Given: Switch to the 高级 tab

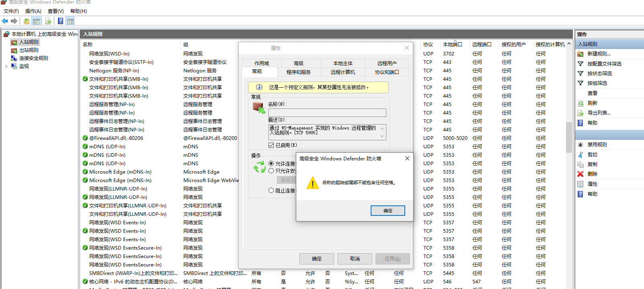Looking at the screenshot, I should 299,63.
